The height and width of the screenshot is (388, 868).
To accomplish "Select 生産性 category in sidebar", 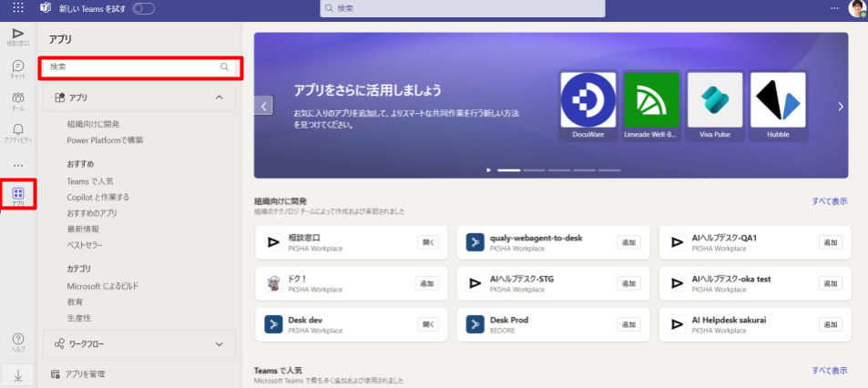I will (x=78, y=318).
